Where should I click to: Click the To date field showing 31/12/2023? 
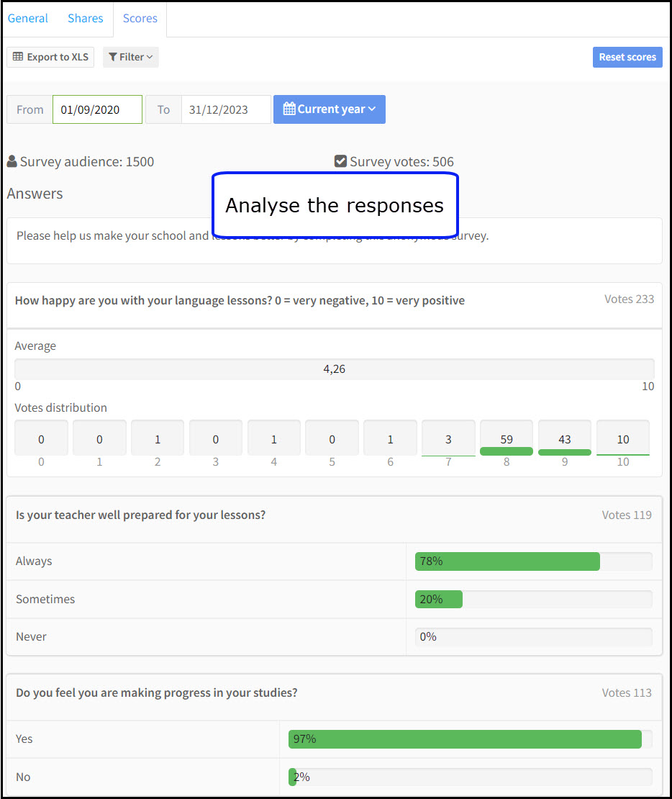(x=225, y=109)
